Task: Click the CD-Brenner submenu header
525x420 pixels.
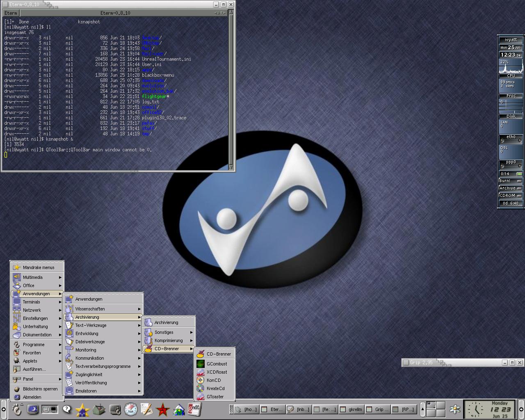Action: 215,354
